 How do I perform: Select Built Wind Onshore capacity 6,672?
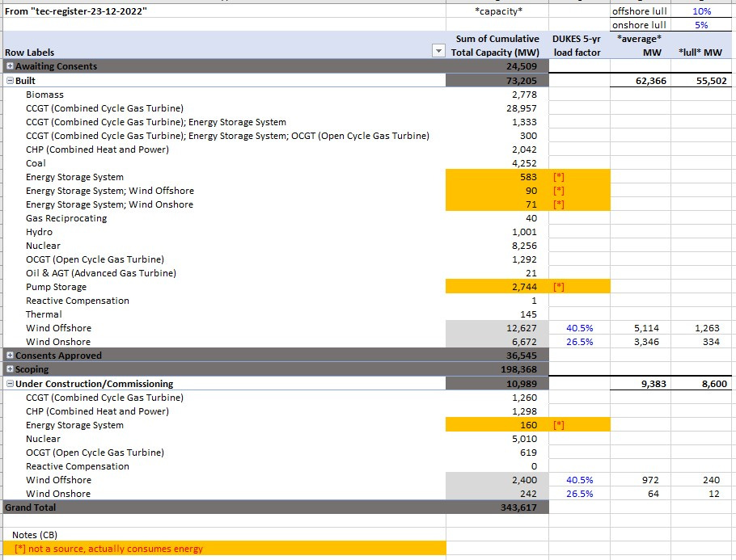tap(497, 342)
